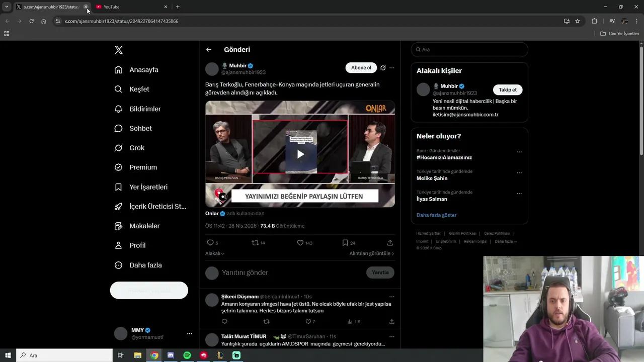The width and height of the screenshot is (644, 362).
Task: Click the Çerez Politikası footer link
Action: 497,234
